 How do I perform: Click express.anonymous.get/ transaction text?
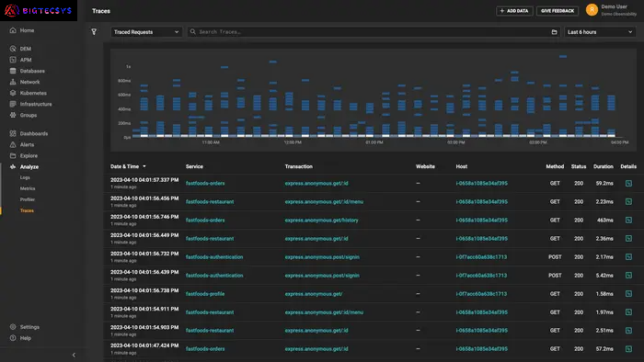(x=314, y=294)
